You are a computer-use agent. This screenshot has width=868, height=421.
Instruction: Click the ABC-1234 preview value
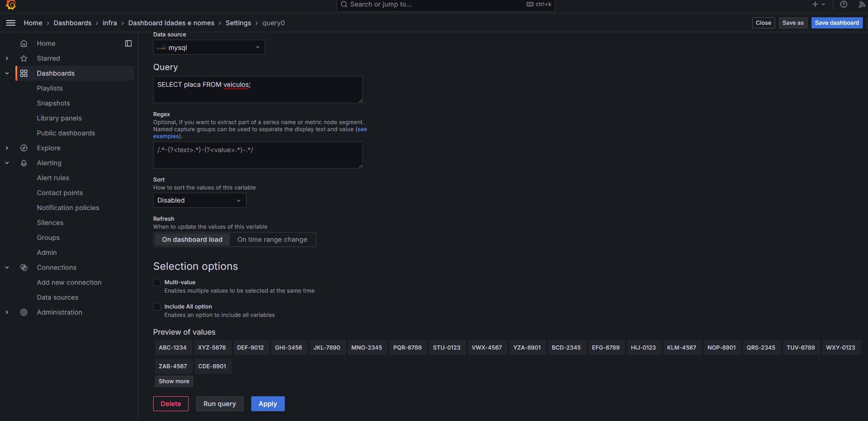pos(172,348)
